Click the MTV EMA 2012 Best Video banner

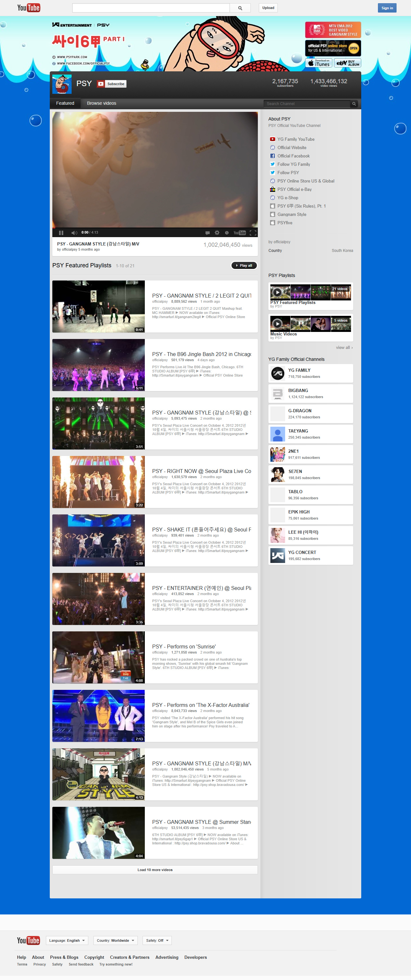[x=333, y=30]
